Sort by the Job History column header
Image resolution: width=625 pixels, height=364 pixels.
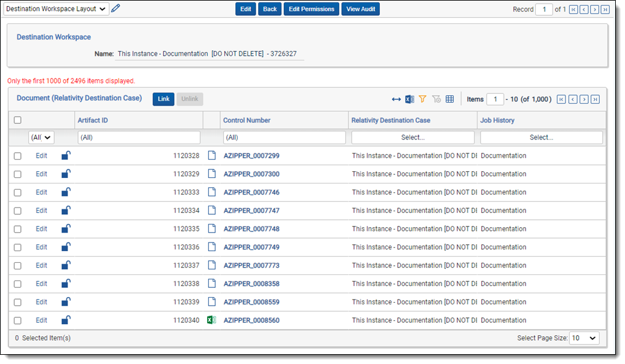point(497,120)
